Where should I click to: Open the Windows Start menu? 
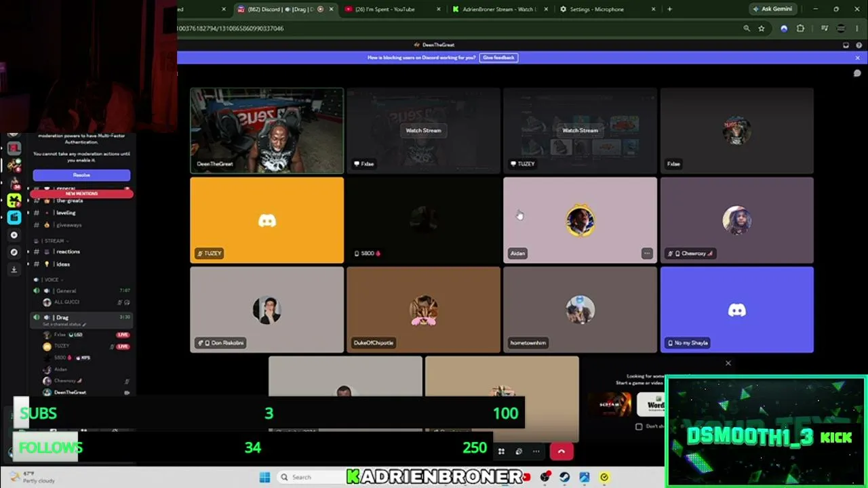tap(264, 477)
